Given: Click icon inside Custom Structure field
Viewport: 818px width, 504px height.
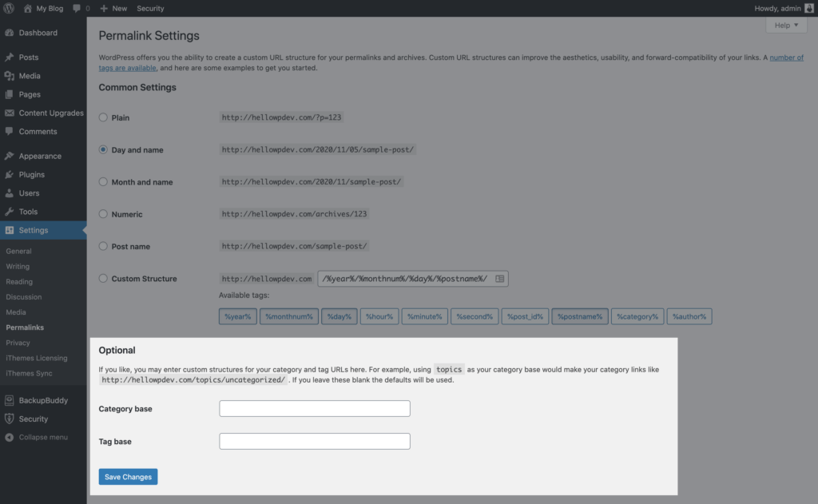Looking at the screenshot, I should click(x=500, y=279).
